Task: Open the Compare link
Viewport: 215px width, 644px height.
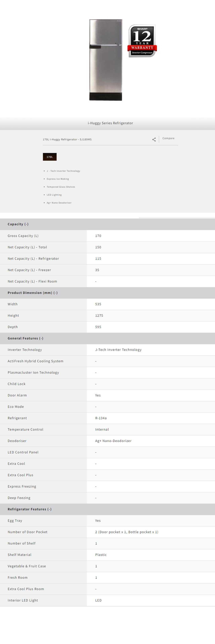Action: (x=168, y=138)
